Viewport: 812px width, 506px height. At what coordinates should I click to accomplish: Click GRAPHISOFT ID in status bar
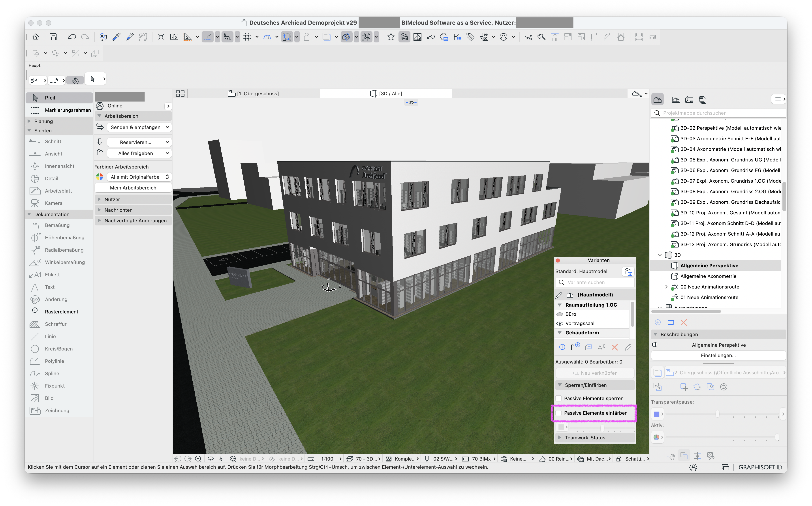pyautogui.click(x=760, y=467)
